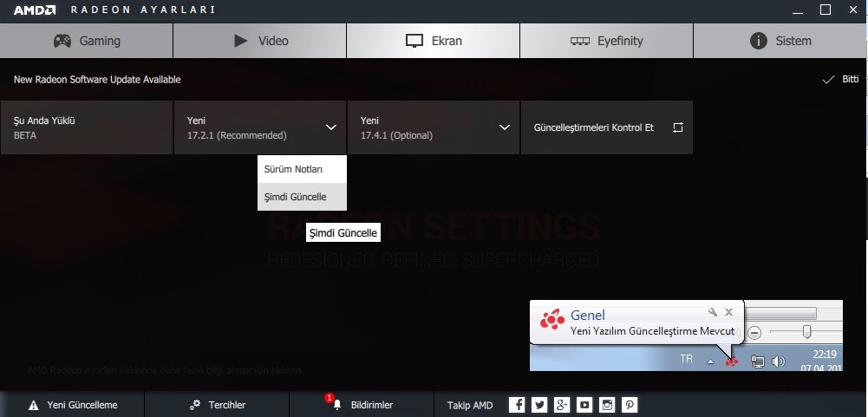Click the volume speaker tray icon
This screenshot has height=417, width=868.
(779, 362)
